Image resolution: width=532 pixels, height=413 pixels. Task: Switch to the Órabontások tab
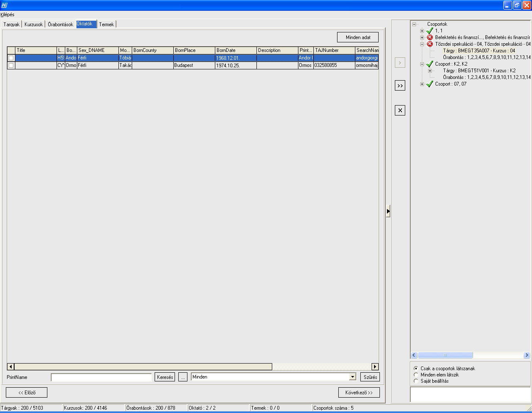pyautogui.click(x=60, y=25)
